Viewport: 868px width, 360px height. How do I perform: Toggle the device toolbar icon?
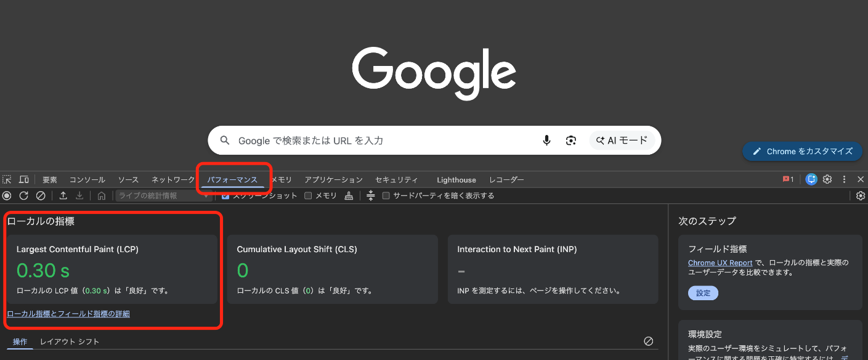[23, 179]
